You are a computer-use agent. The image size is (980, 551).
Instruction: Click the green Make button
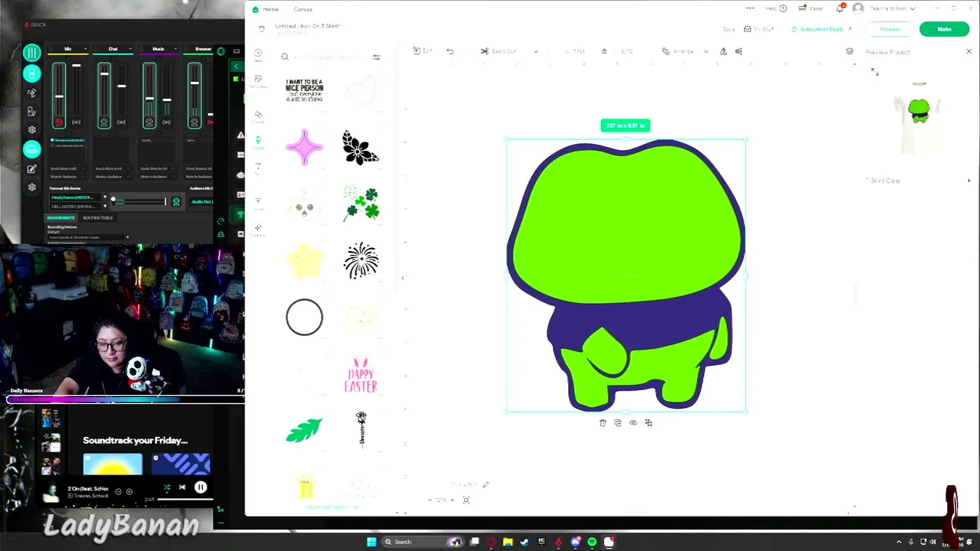[944, 29]
